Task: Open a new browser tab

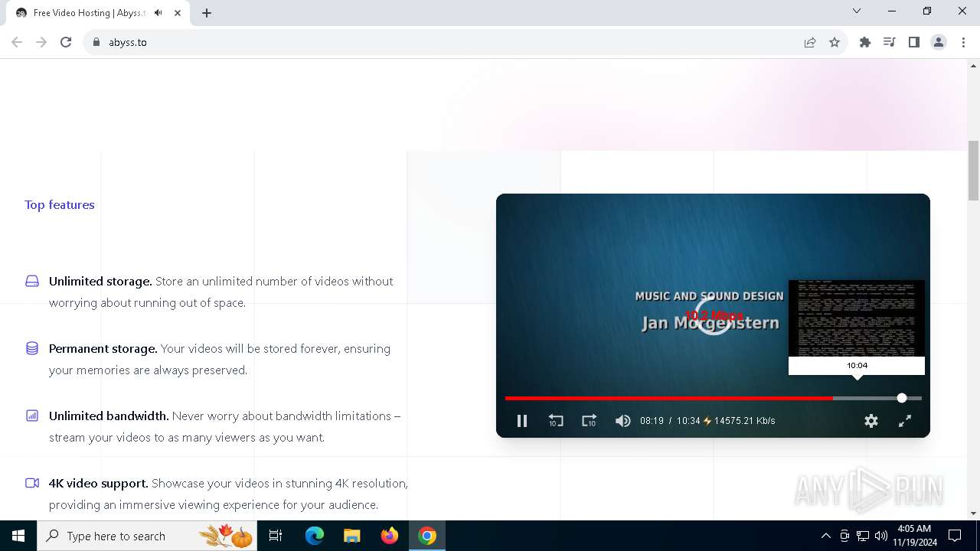Action: (x=207, y=13)
